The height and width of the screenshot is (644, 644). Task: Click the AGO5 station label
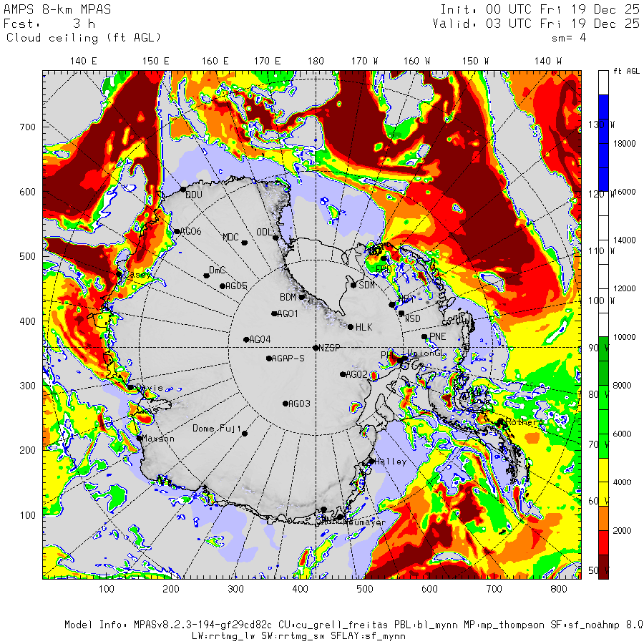pyautogui.click(x=236, y=286)
